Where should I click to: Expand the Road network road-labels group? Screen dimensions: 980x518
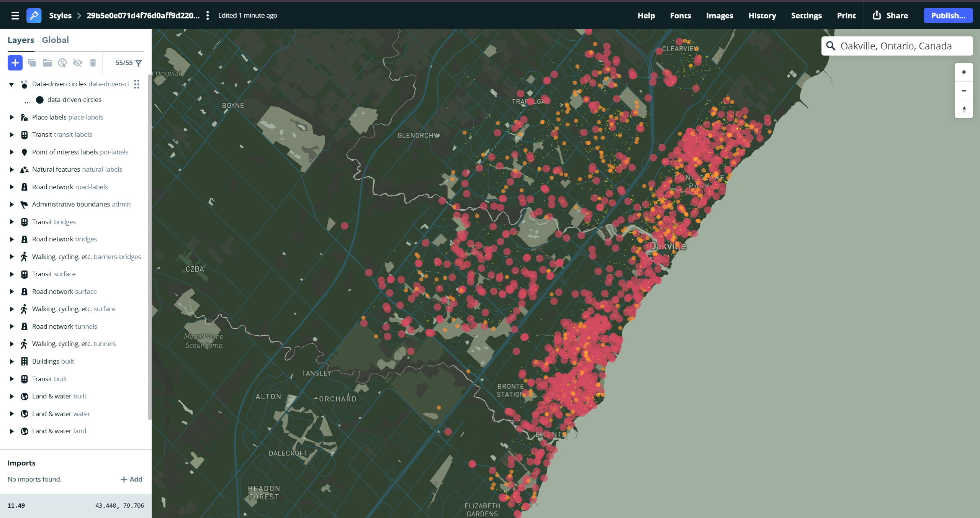click(11, 187)
